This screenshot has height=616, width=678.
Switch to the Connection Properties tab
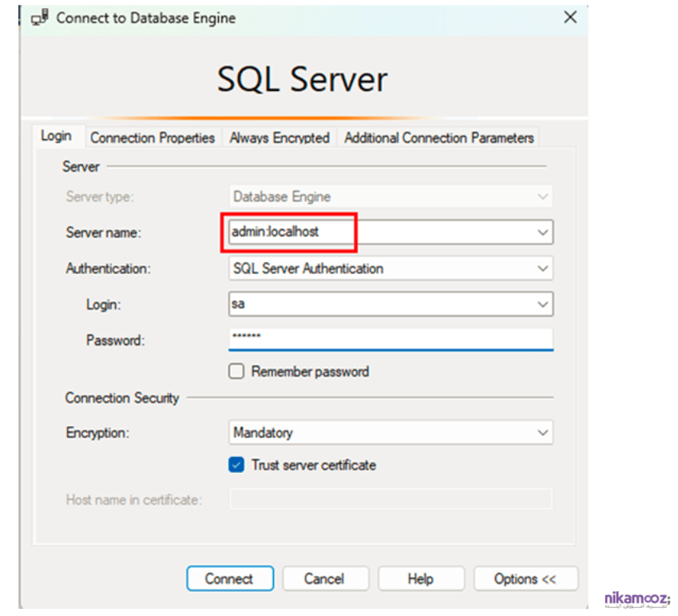153,137
